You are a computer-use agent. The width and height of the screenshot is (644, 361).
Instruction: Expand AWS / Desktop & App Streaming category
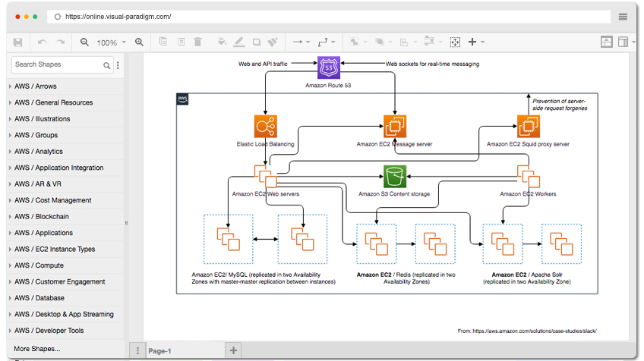(x=66, y=314)
